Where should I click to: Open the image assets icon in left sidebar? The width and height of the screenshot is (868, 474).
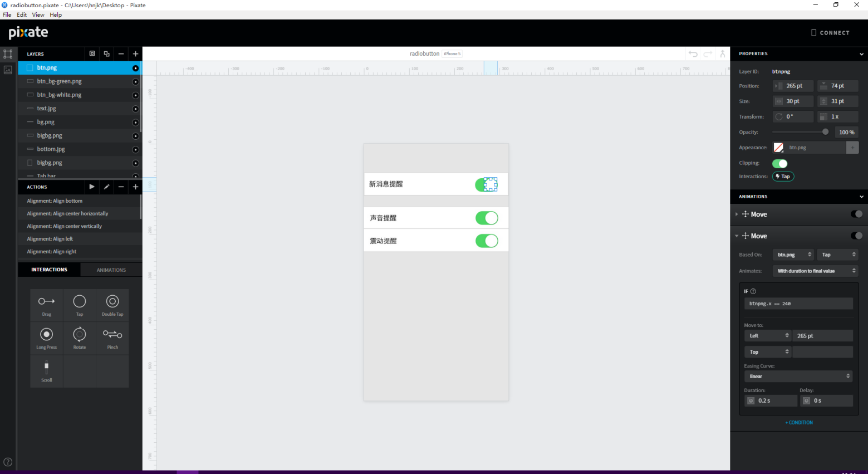click(x=8, y=70)
